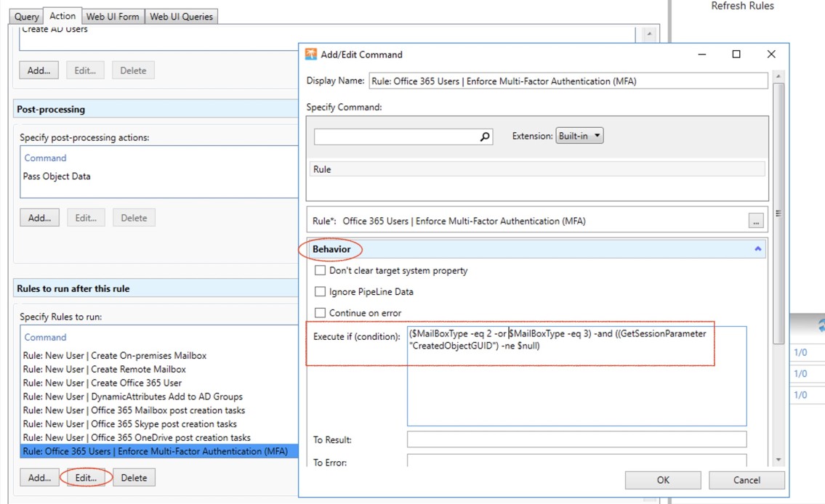Click the Execute if condition text area
This screenshot has width=825, height=504.
tap(576, 375)
